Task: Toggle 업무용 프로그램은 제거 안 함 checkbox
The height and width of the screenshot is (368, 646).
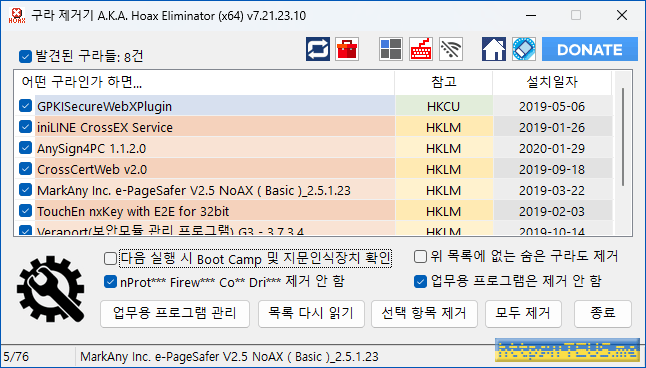Action: (420, 282)
